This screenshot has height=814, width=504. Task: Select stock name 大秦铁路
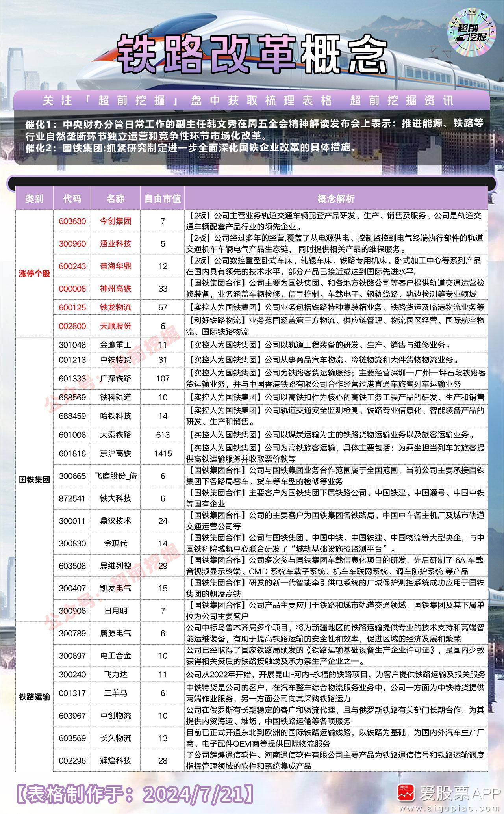click(x=115, y=435)
